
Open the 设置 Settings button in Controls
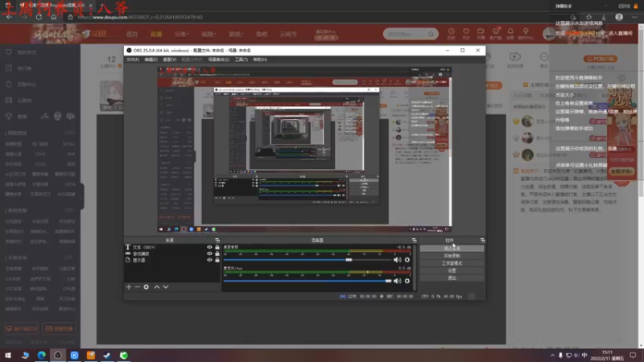[452, 270]
